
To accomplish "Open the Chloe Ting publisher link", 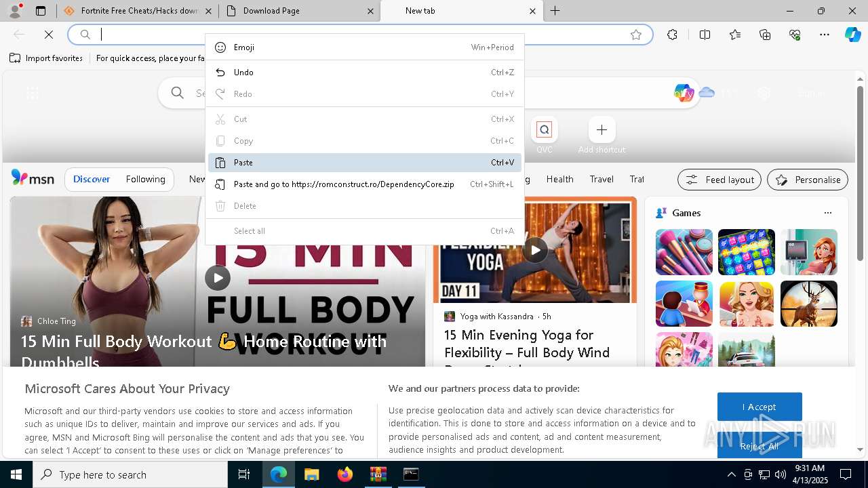I will tap(56, 321).
